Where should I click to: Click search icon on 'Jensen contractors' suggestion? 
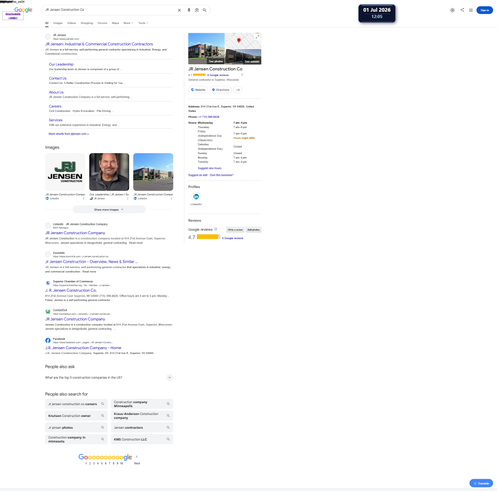[x=168, y=427]
